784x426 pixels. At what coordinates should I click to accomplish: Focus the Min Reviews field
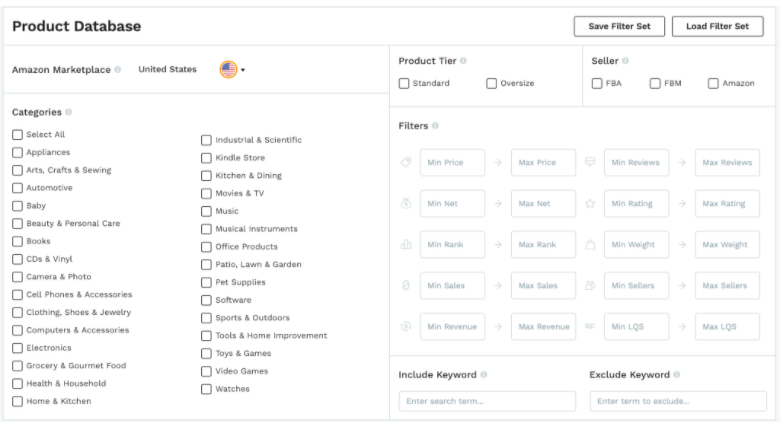pyautogui.click(x=636, y=162)
